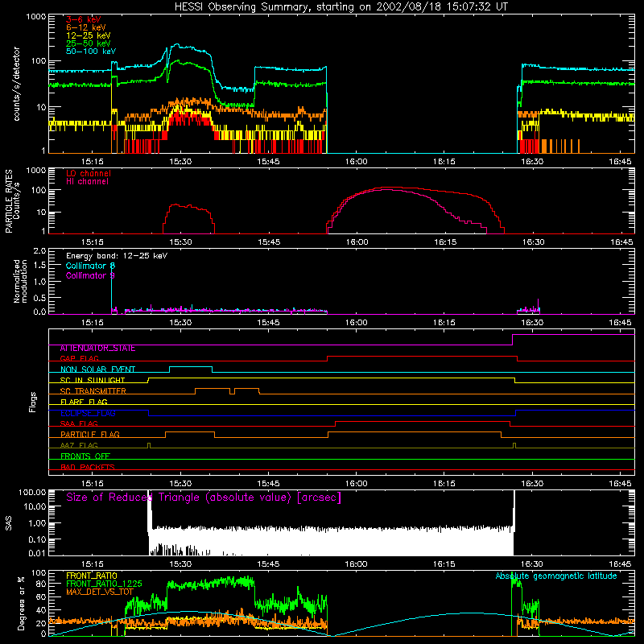644x644 pixels.
Task: Select the Collimator 8 legend label
Action: 90,266
